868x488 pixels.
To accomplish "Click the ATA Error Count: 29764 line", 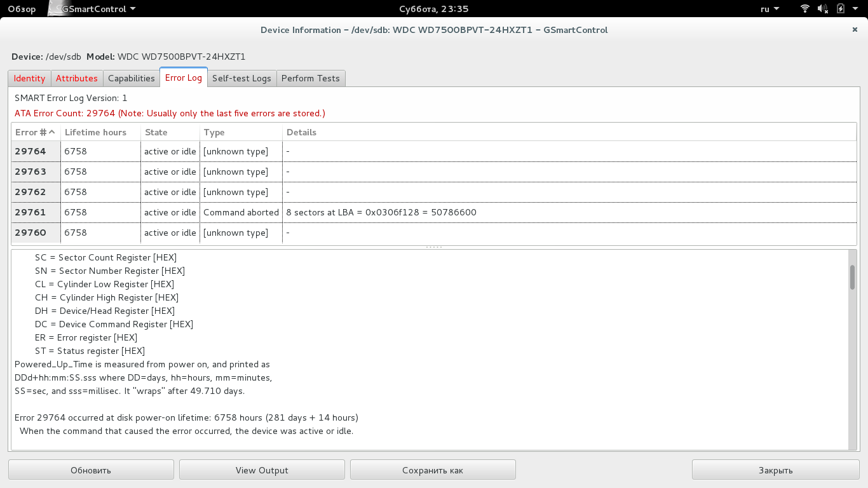I will [x=170, y=113].
